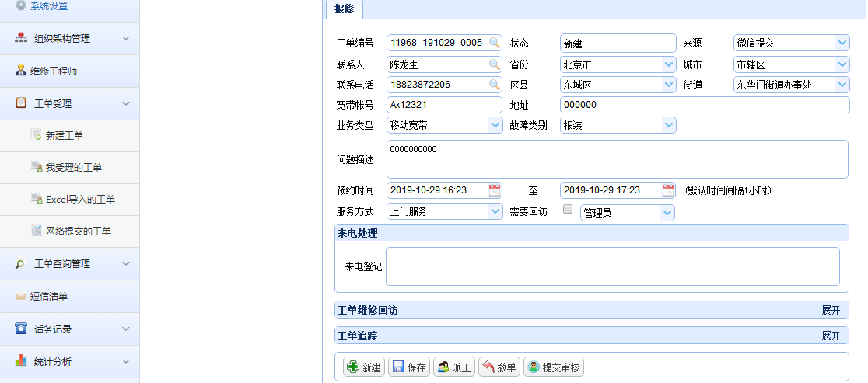Open the 来源 dropdown
Screen dimensions: 868x383
point(842,43)
